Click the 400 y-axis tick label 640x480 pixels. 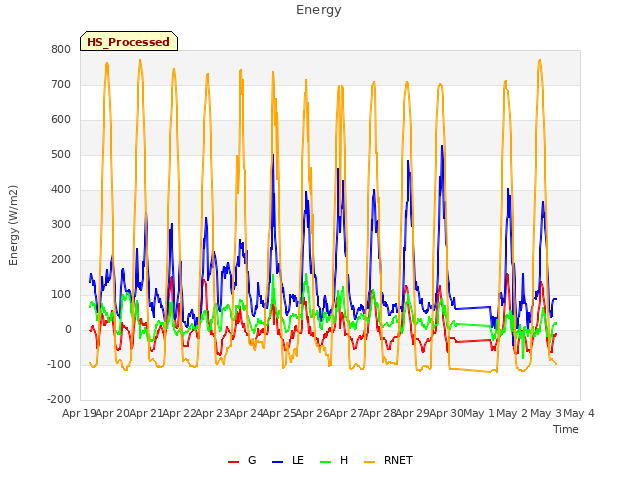tap(61, 189)
